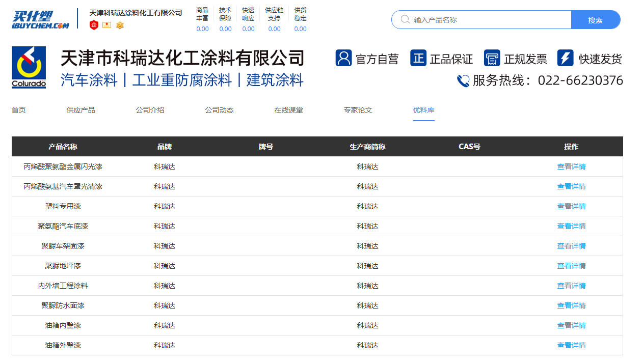Open the 公司动态 tab

tap(219, 110)
